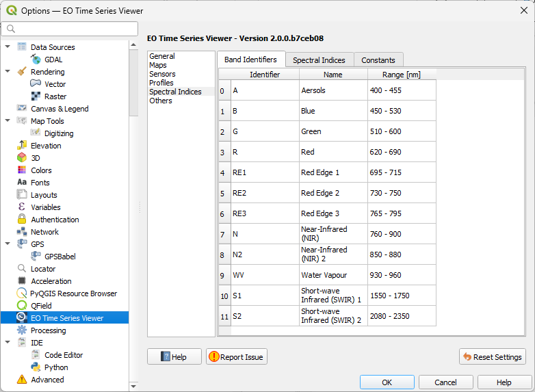Click the Report Issue button

click(237, 356)
